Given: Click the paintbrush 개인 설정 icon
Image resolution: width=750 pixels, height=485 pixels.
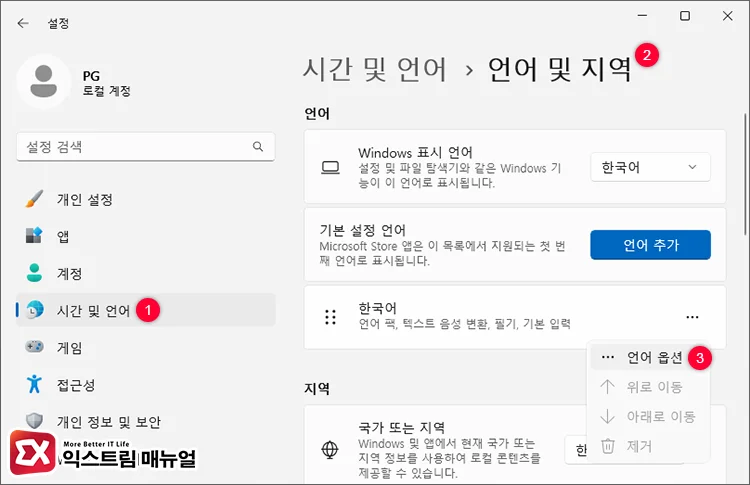Looking at the screenshot, I should [34, 199].
